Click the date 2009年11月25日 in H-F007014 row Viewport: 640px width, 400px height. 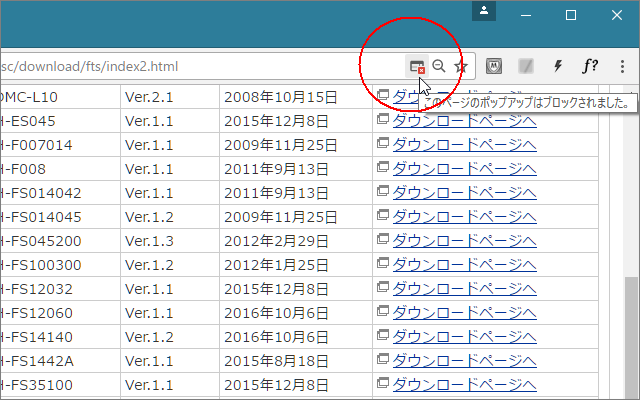(280, 145)
